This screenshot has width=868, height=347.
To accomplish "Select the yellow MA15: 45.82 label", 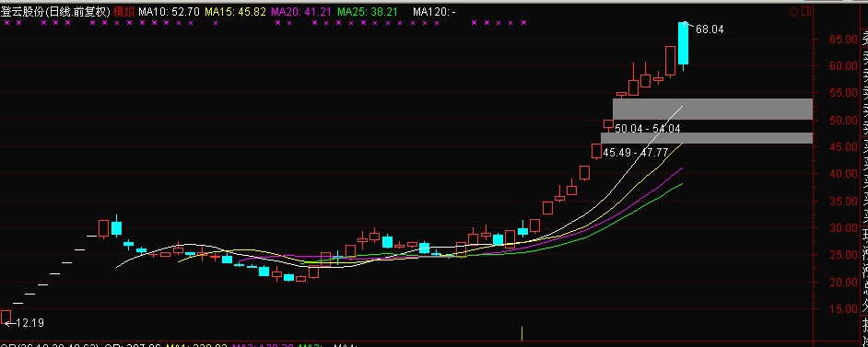I will 235,11.
